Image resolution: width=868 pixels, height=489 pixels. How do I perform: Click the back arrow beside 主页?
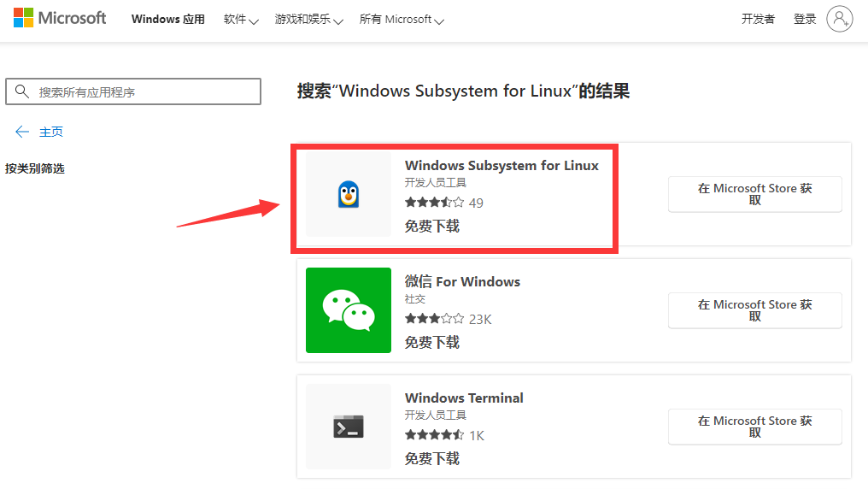click(21, 132)
